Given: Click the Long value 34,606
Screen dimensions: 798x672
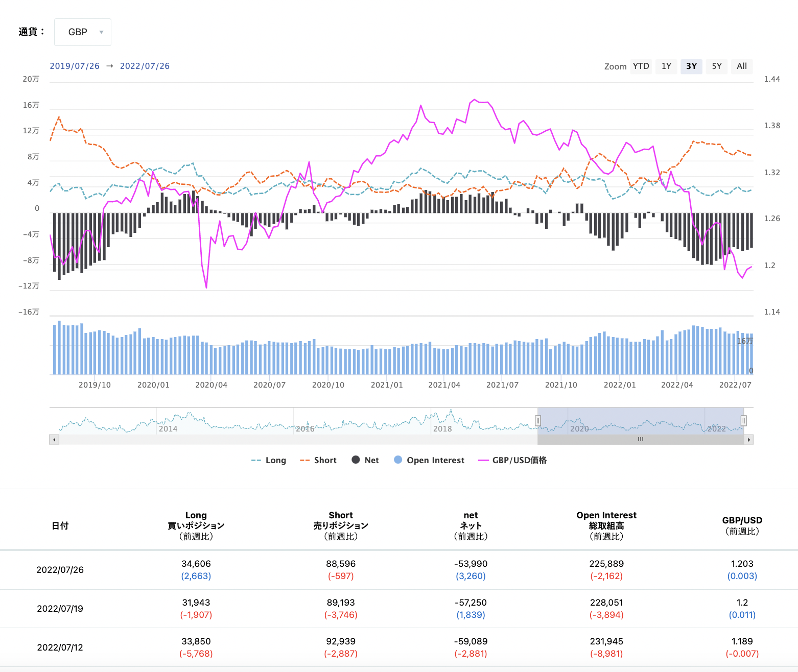Looking at the screenshot, I should click(x=196, y=564).
